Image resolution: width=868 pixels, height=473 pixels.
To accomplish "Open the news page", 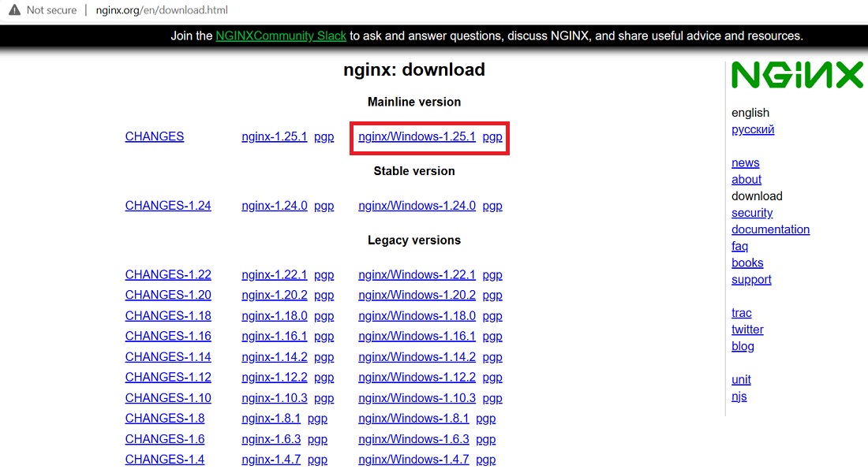I will click(745, 162).
